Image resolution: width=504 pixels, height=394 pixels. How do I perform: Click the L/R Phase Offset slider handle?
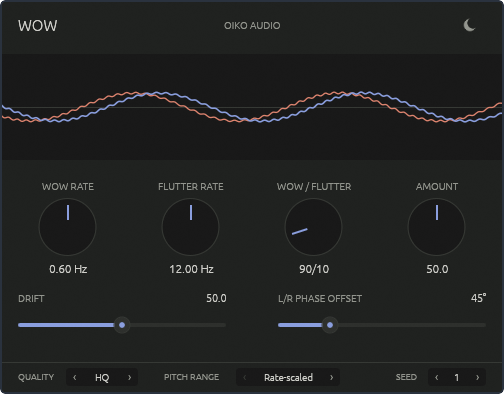pos(330,325)
